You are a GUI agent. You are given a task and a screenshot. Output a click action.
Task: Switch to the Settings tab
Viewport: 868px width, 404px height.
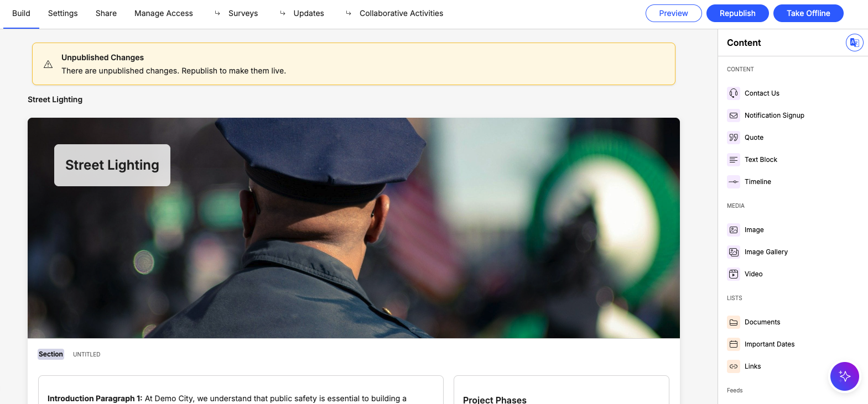click(x=63, y=13)
